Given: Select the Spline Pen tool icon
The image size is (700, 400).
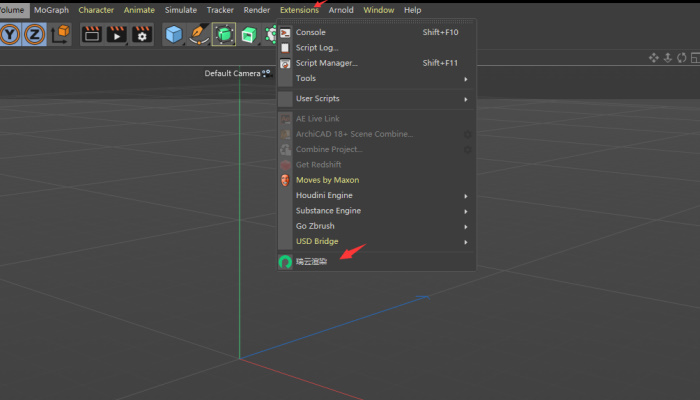Looking at the screenshot, I should pyautogui.click(x=199, y=35).
